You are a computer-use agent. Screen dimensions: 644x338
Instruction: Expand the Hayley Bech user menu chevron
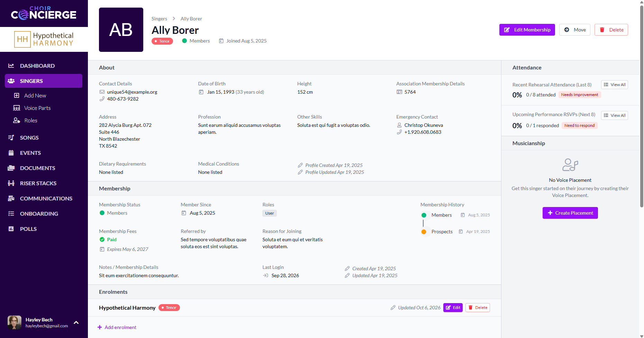coord(76,322)
